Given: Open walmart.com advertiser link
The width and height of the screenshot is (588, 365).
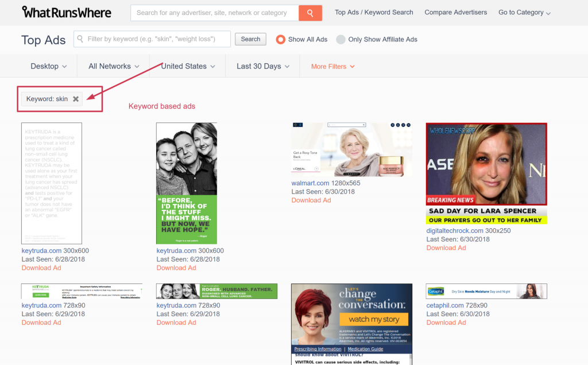Looking at the screenshot, I should pos(310,183).
